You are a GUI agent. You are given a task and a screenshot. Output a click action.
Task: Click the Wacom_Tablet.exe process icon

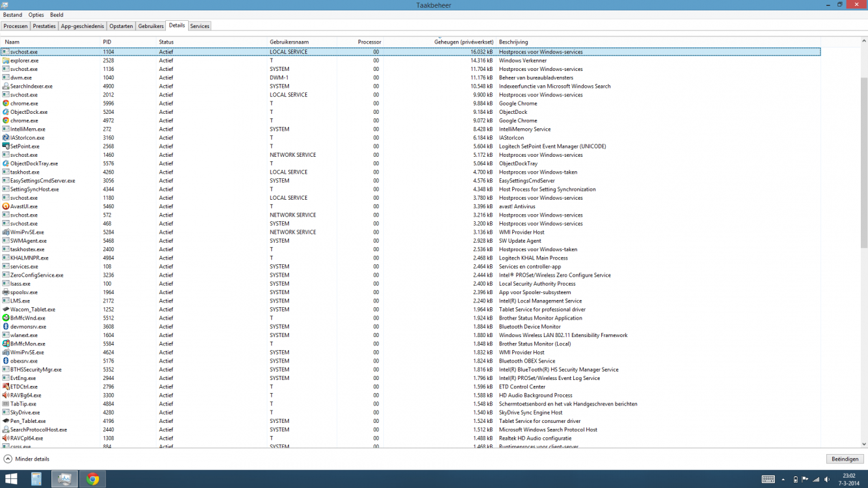[6, 310]
